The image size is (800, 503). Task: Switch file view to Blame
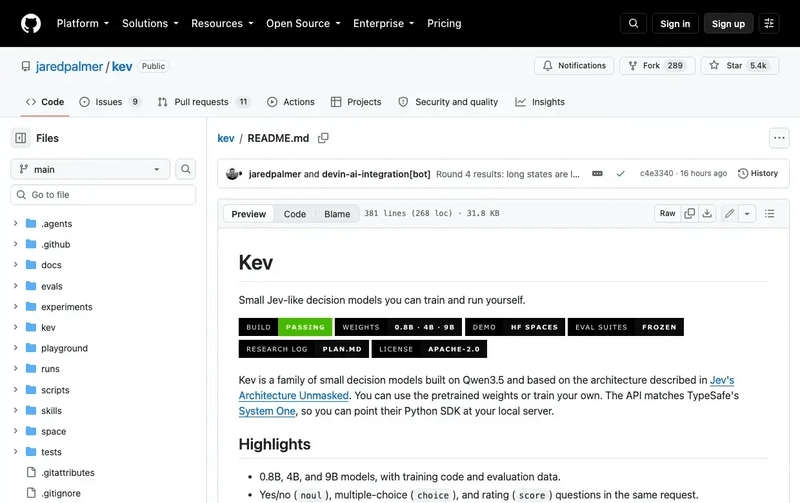337,214
